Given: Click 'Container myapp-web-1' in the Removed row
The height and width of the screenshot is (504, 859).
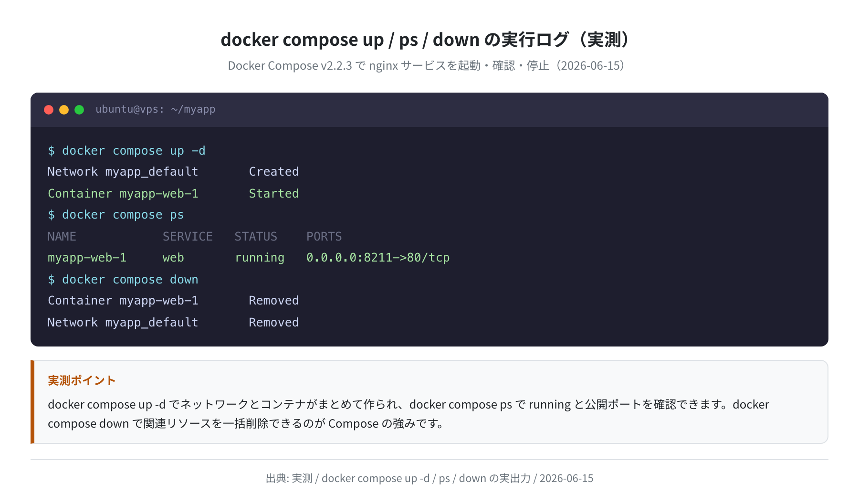Looking at the screenshot, I should (123, 301).
